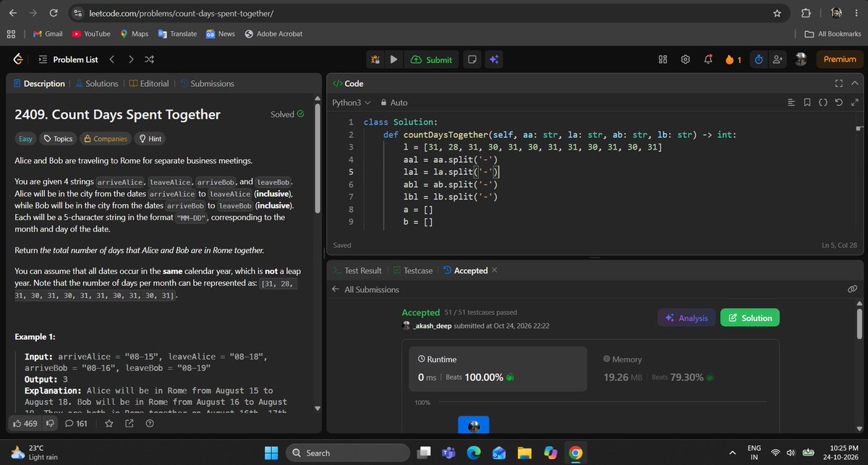This screenshot has width=868, height=465.
Task: Open the Test Result tab
Action: (x=357, y=270)
